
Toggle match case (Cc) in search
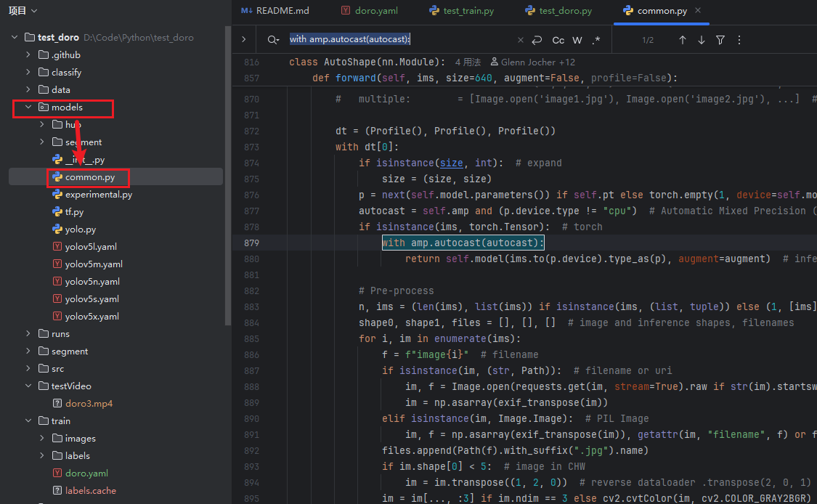[558, 40]
